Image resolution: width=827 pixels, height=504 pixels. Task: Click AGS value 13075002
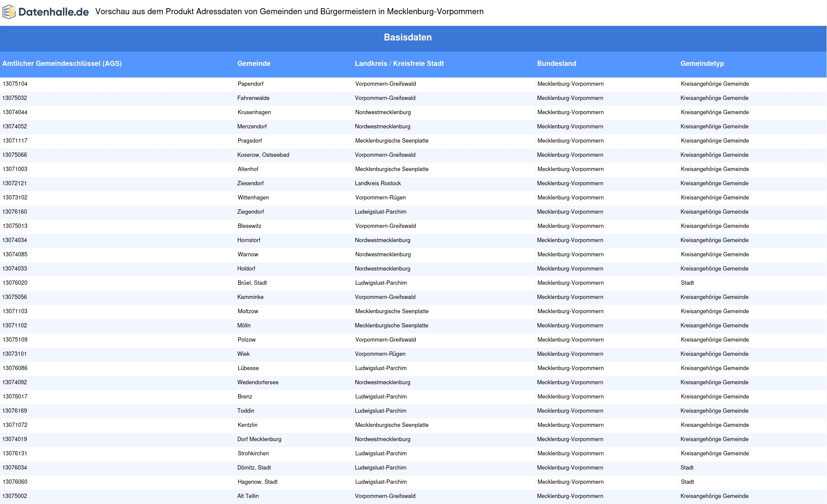(x=15, y=496)
